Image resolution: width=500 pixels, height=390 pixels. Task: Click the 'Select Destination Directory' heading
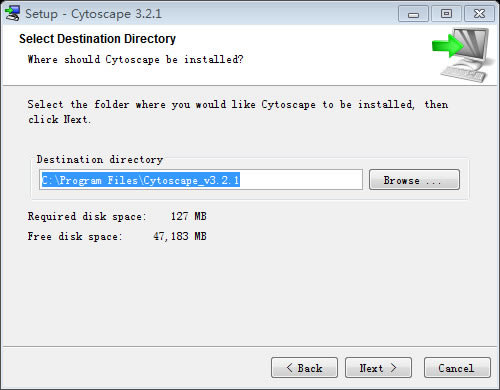click(97, 39)
